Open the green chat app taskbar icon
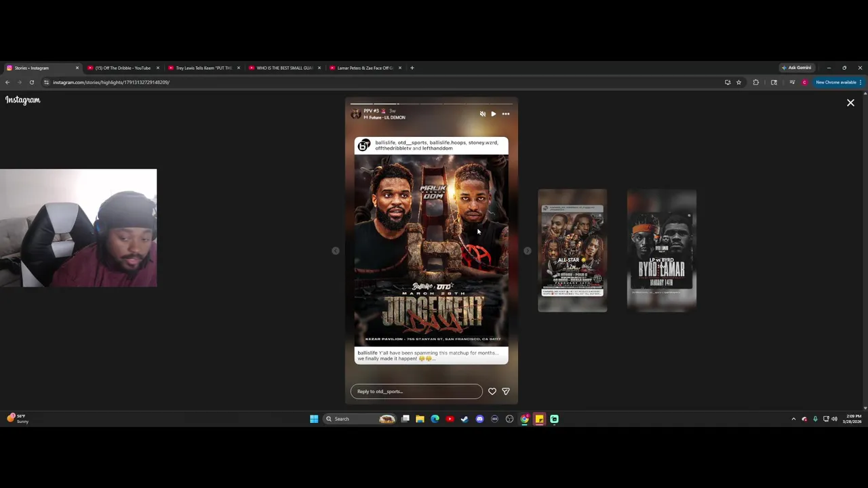The height and width of the screenshot is (488, 868). (x=554, y=419)
